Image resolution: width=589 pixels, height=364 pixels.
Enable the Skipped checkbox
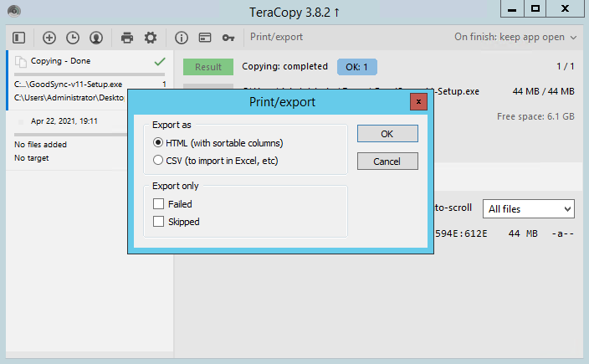[158, 222]
